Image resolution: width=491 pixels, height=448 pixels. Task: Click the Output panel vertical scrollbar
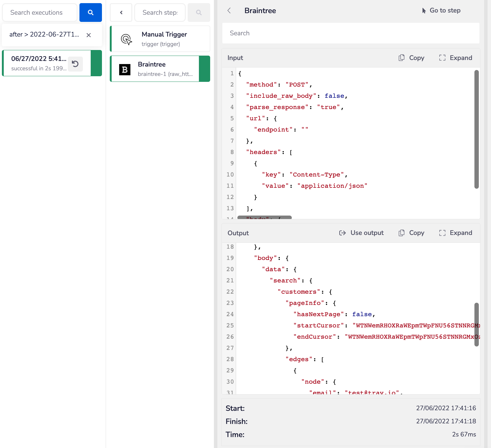[476, 324]
